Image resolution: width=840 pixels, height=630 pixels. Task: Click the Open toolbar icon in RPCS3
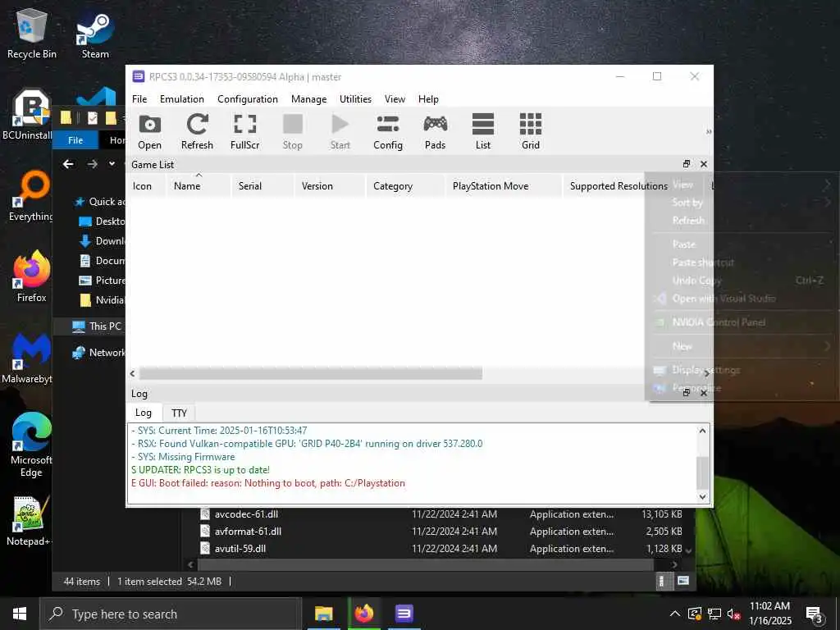tap(149, 132)
